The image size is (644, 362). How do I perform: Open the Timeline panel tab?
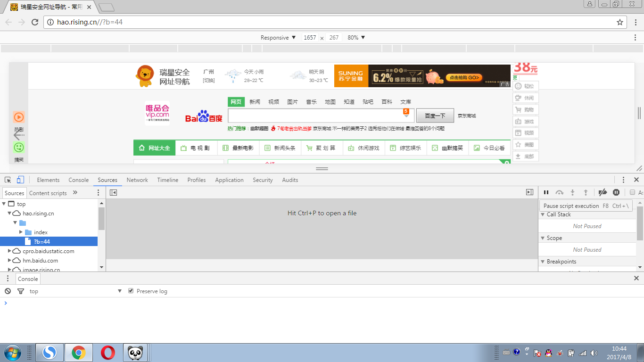[168, 180]
